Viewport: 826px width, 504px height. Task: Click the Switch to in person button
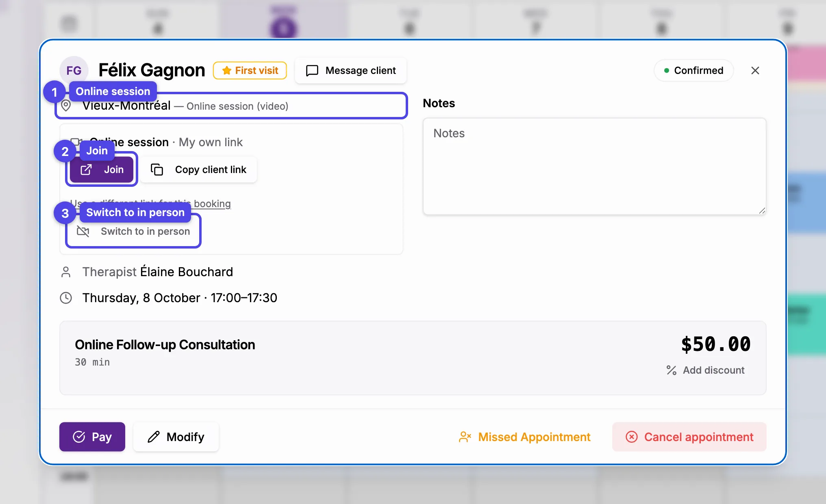point(133,231)
